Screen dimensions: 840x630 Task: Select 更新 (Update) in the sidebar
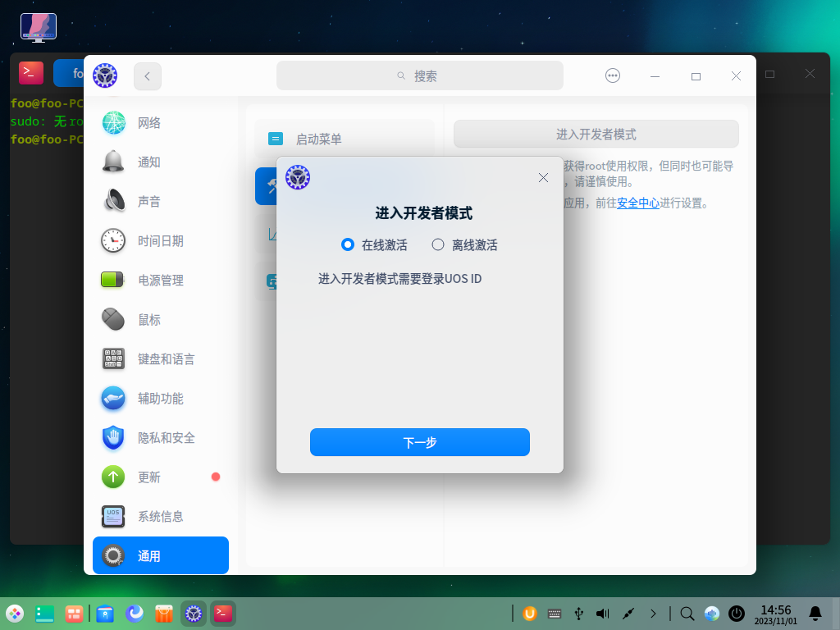[148, 477]
